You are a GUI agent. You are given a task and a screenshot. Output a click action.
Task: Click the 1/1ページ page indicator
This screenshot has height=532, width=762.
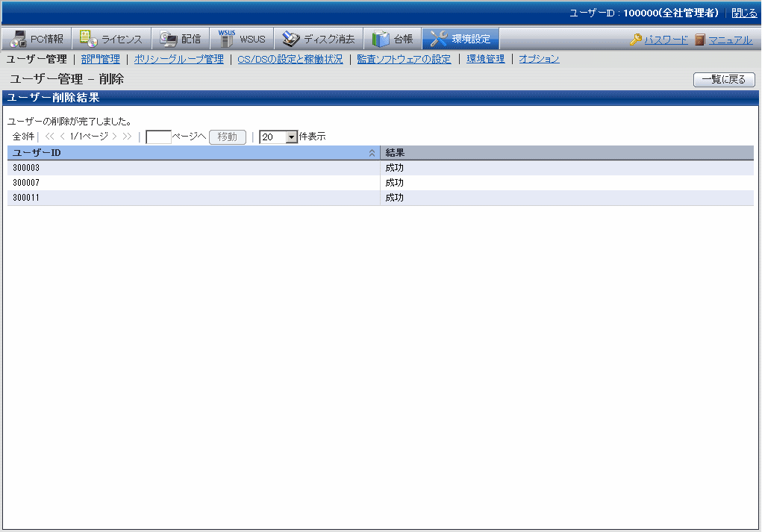(x=89, y=137)
